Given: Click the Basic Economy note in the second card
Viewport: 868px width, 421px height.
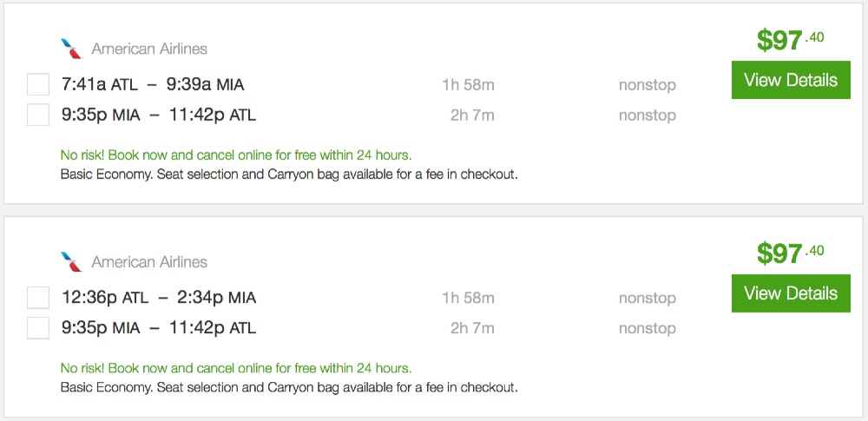Looking at the screenshot, I should pyautogui.click(x=289, y=387).
